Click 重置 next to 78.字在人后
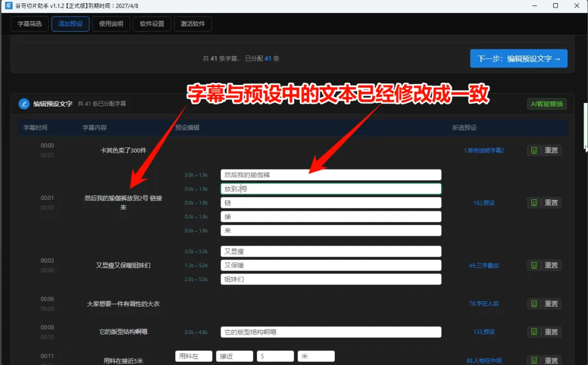This screenshot has height=365, width=588. [551, 303]
